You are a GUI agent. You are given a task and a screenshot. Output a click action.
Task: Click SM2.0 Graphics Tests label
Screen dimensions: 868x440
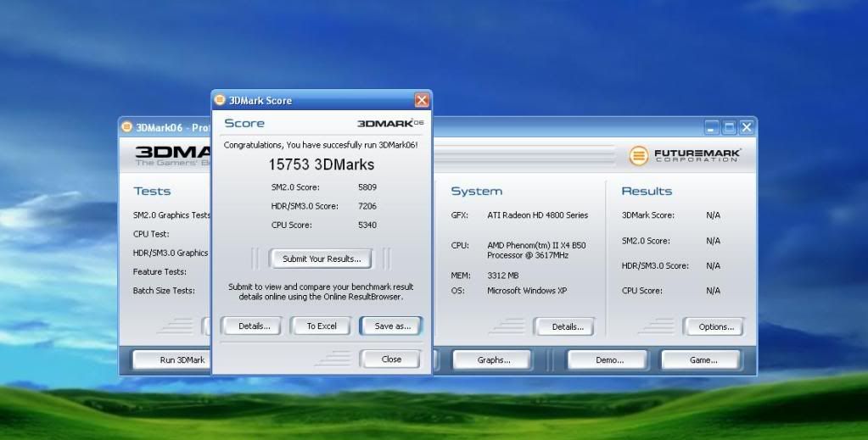pos(172,214)
